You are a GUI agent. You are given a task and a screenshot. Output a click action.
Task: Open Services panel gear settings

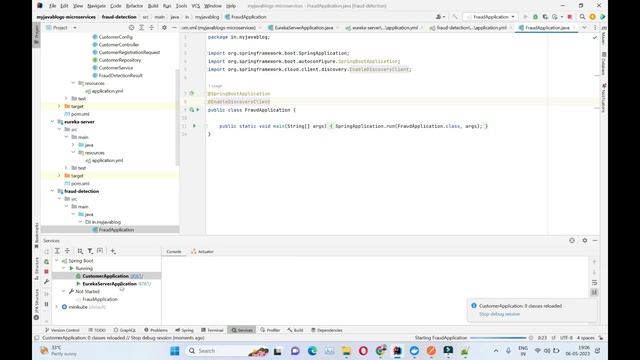(584, 240)
